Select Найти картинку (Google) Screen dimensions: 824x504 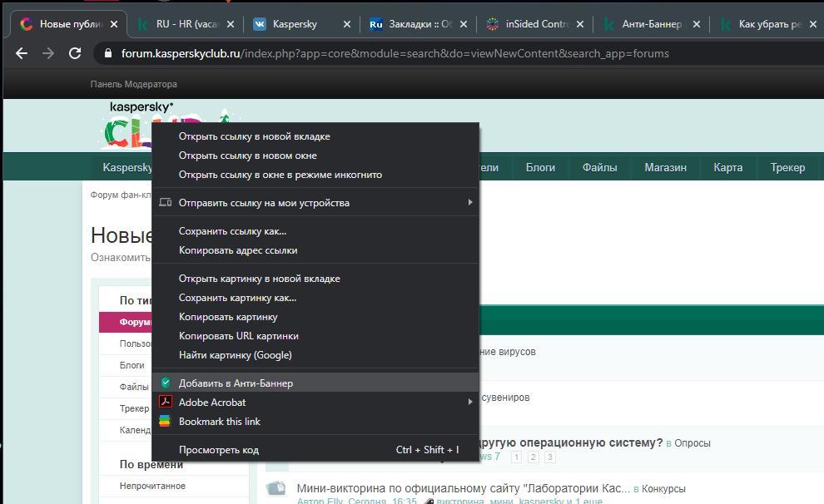point(315,355)
